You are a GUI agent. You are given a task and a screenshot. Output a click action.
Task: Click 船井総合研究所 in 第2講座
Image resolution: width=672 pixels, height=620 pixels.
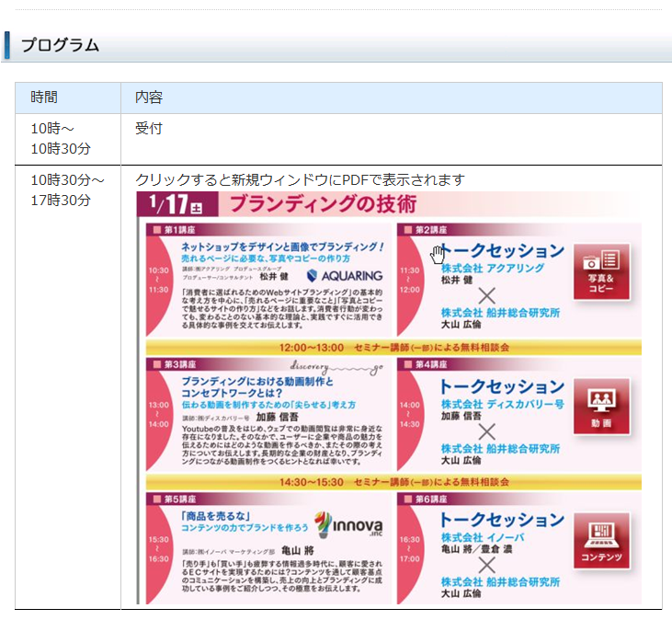tap(523, 313)
